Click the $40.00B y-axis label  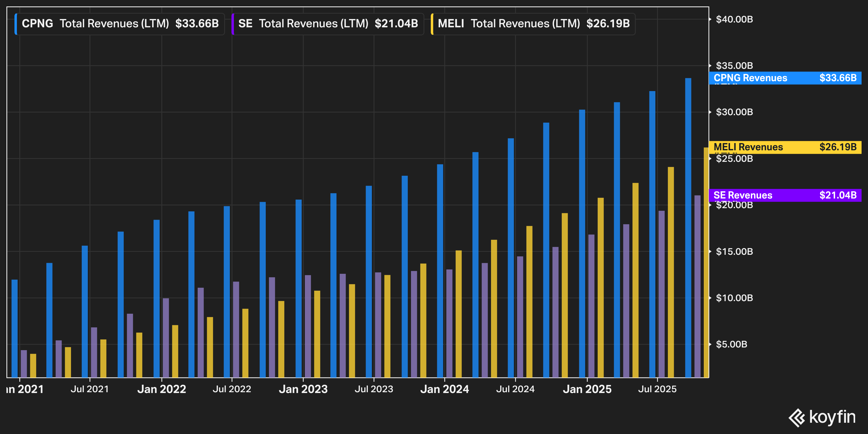click(x=734, y=19)
